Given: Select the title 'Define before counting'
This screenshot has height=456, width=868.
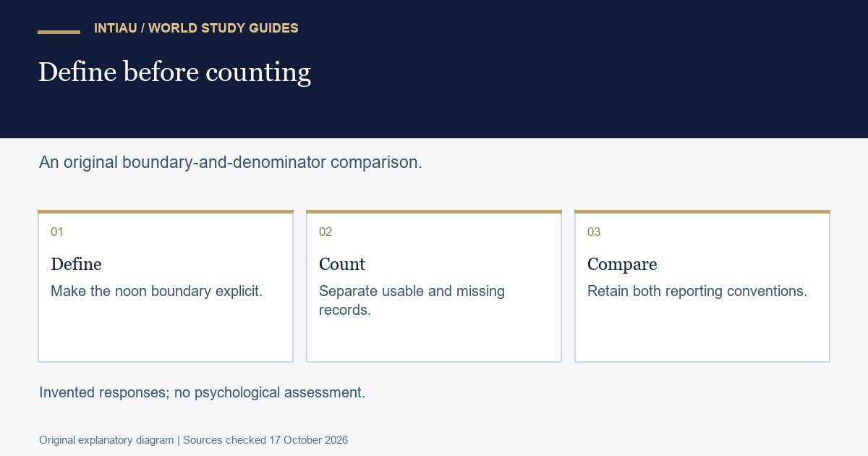Looking at the screenshot, I should pos(174,72).
